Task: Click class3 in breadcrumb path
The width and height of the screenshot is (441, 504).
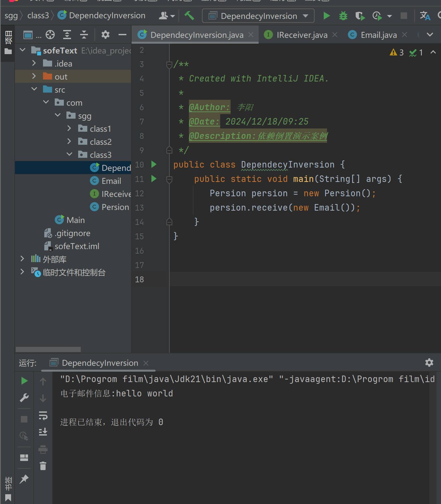Action: pos(38,16)
